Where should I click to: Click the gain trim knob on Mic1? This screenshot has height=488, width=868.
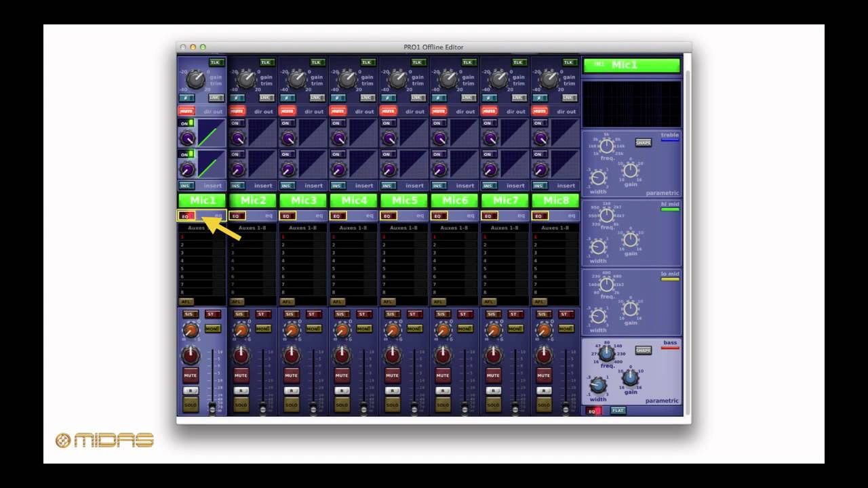[x=195, y=80]
